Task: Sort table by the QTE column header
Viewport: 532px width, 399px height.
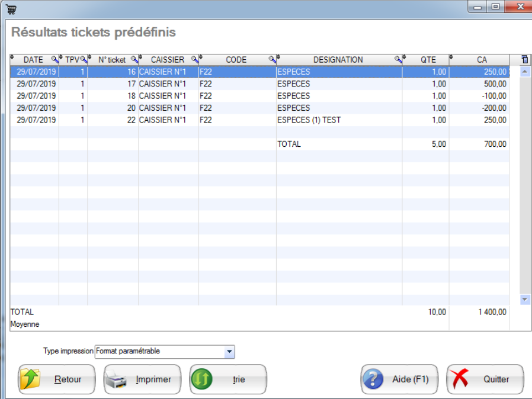Action: click(428, 60)
